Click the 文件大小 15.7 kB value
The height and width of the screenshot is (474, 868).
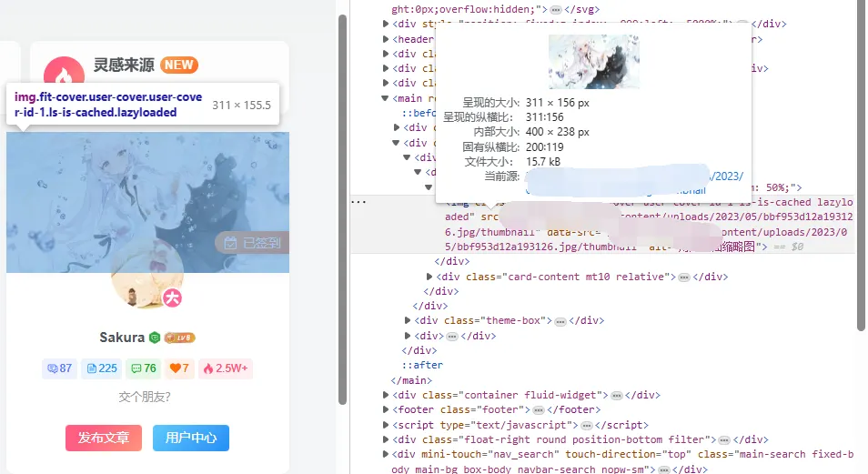[543, 162]
